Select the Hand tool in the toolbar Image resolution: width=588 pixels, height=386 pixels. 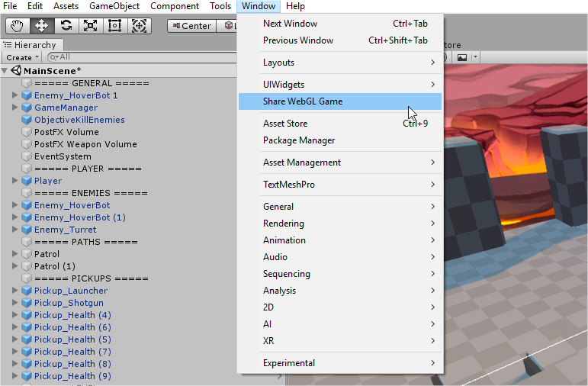point(18,25)
